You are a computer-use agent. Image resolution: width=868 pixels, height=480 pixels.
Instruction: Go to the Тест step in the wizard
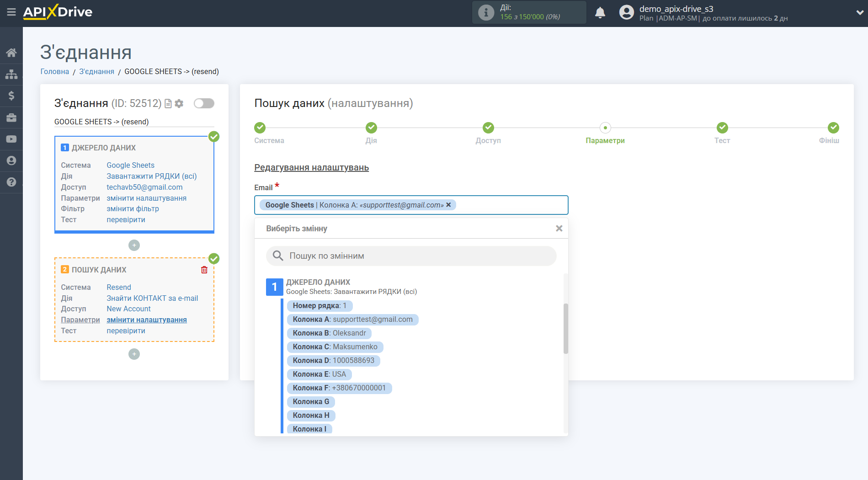coord(722,128)
